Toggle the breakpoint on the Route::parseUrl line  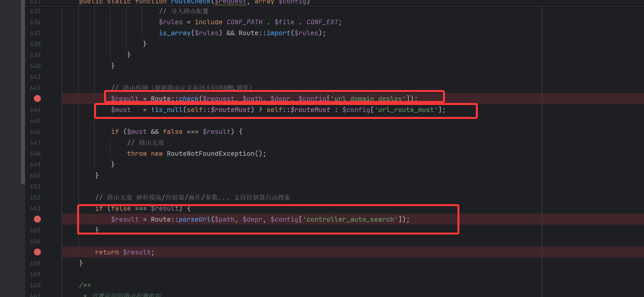pyautogui.click(x=37, y=219)
